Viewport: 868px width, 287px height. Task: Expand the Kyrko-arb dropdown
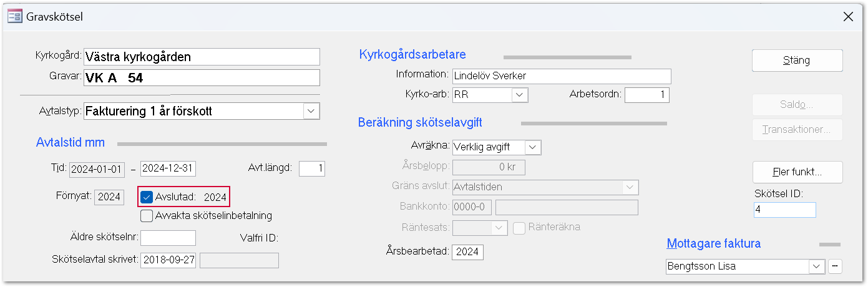pos(520,95)
